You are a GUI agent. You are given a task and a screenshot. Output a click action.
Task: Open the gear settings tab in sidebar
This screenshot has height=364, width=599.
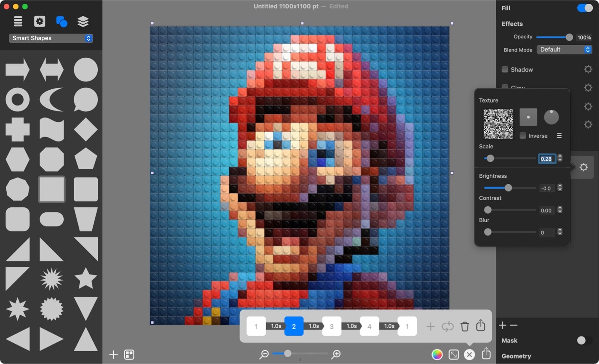tap(40, 21)
